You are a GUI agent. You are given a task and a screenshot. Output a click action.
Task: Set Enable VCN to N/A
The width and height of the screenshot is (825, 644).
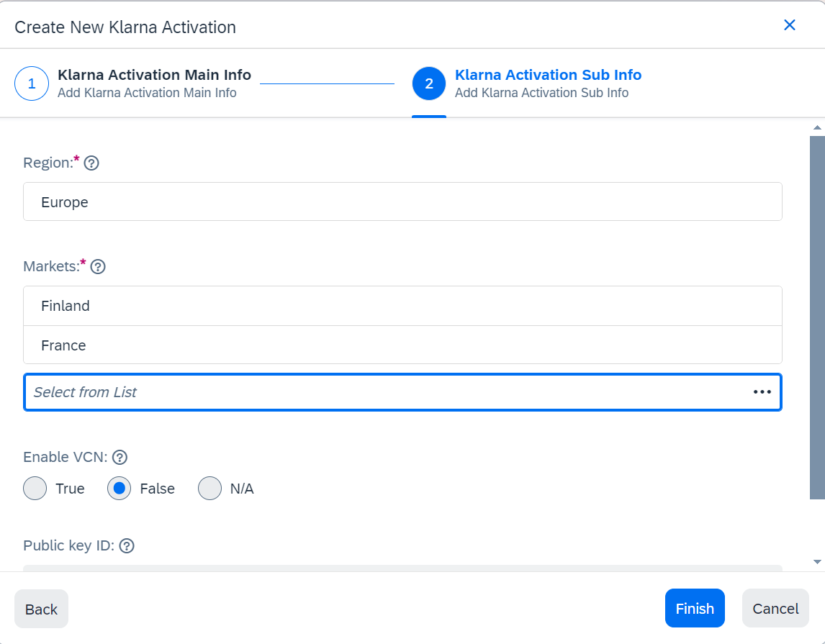click(x=210, y=489)
